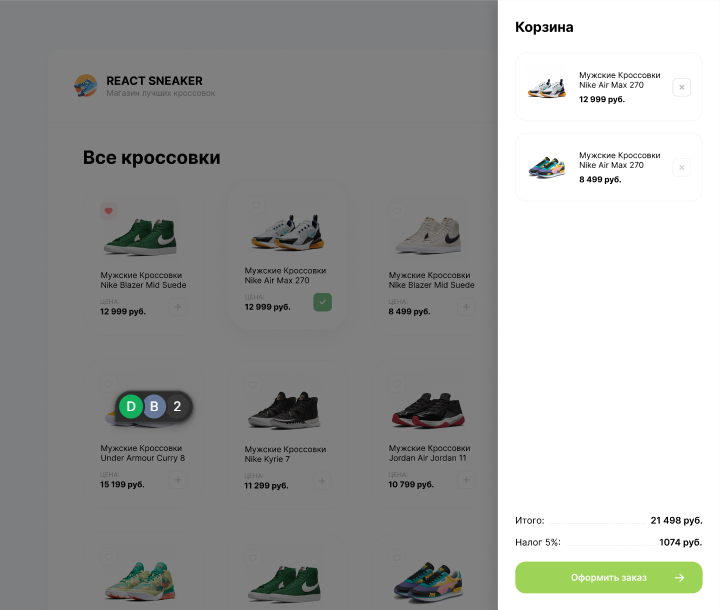Toggle favorite heart on Under Armour Curry 8 card

[x=108, y=384]
